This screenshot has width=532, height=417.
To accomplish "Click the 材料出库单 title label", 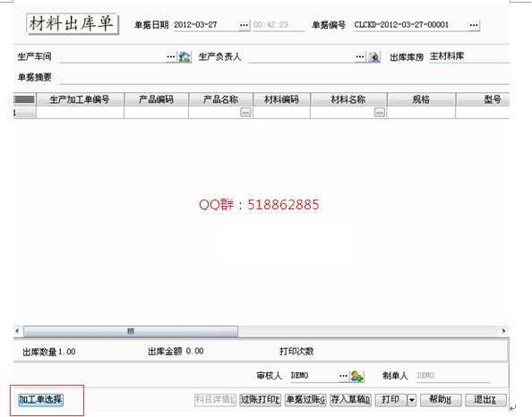I will coord(73,24).
